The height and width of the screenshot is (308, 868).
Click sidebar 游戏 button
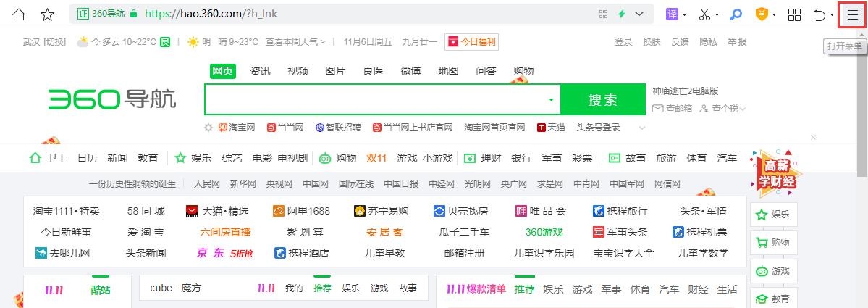[772, 271]
